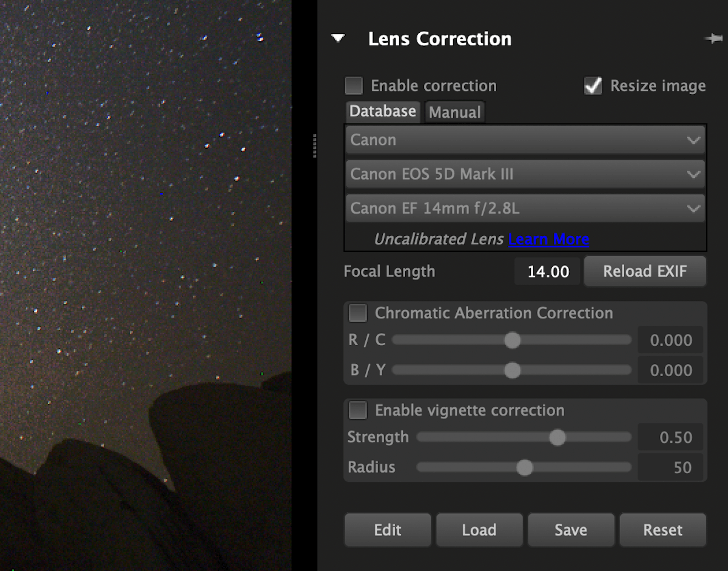Click the Focal Length input field
The height and width of the screenshot is (571, 728).
547,271
